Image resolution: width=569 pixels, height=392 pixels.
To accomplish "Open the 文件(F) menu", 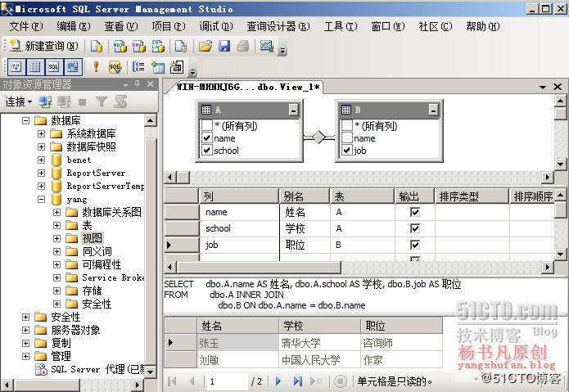I will (26, 26).
